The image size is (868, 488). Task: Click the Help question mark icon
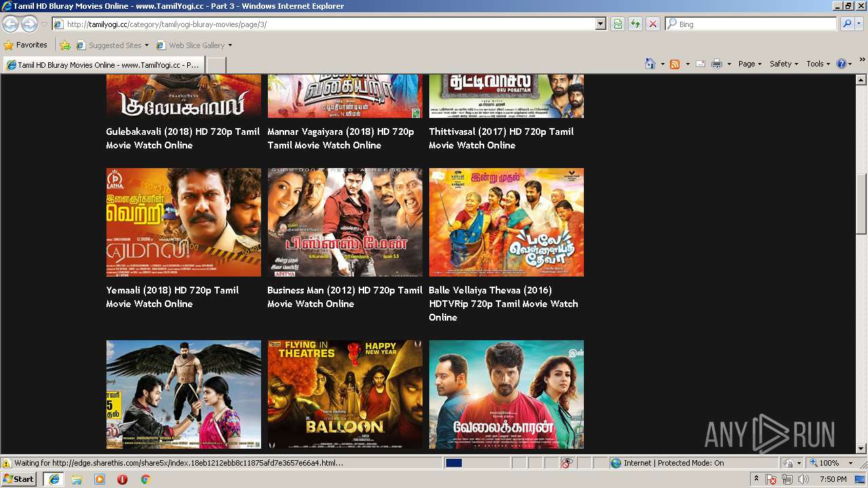tap(842, 64)
